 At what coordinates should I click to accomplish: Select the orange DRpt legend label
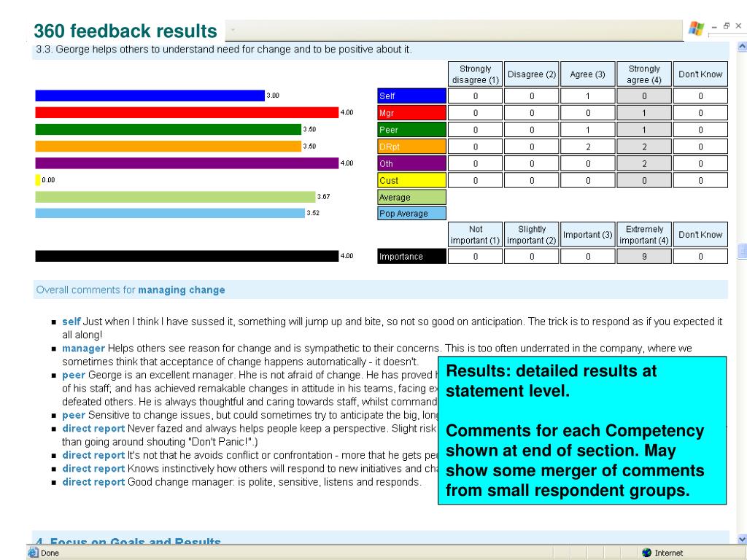[x=411, y=147]
